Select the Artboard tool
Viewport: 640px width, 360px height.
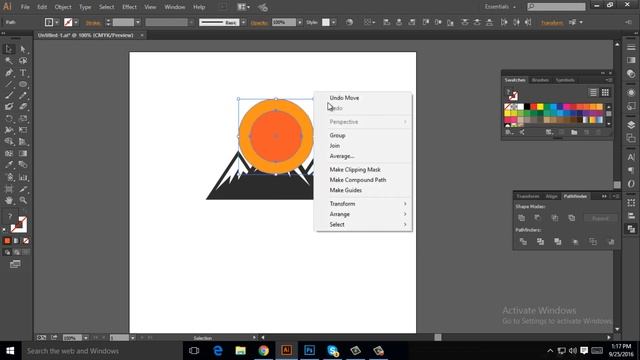point(9,189)
